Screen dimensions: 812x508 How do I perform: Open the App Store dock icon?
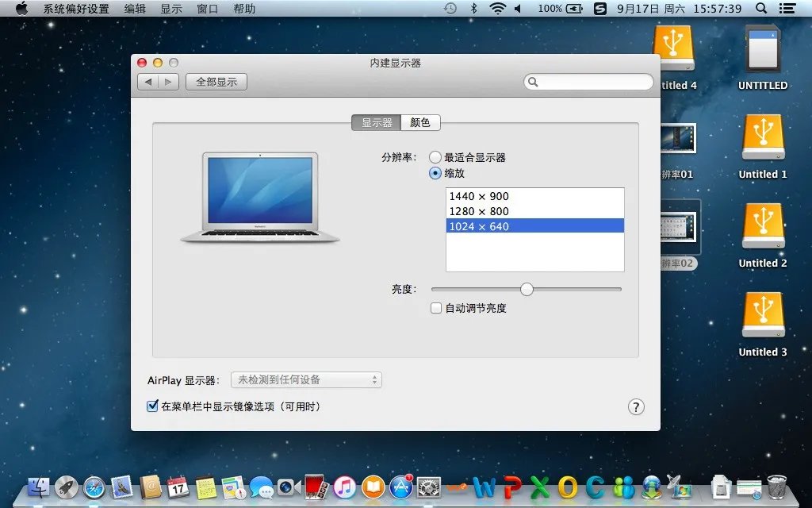pyautogui.click(x=400, y=487)
